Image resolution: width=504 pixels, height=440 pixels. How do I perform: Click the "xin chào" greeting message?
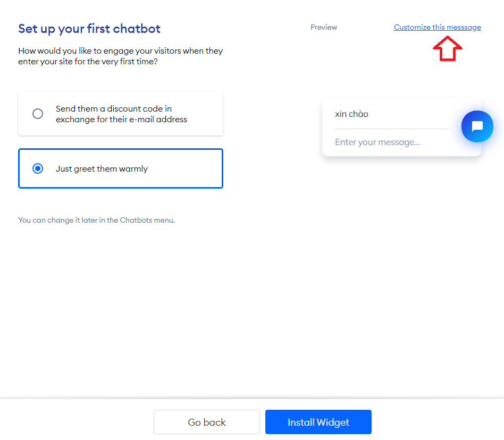tap(351, 114)
